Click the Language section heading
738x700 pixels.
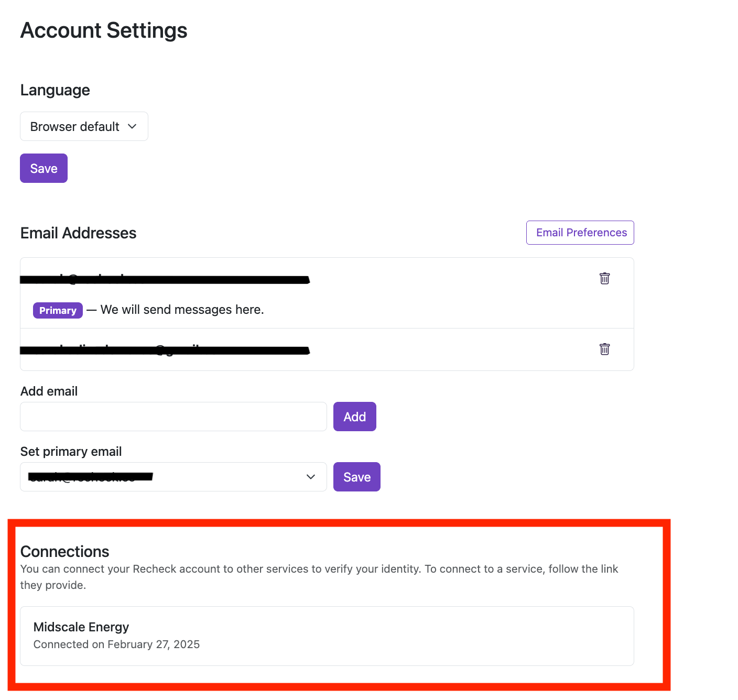click(55, 90)
